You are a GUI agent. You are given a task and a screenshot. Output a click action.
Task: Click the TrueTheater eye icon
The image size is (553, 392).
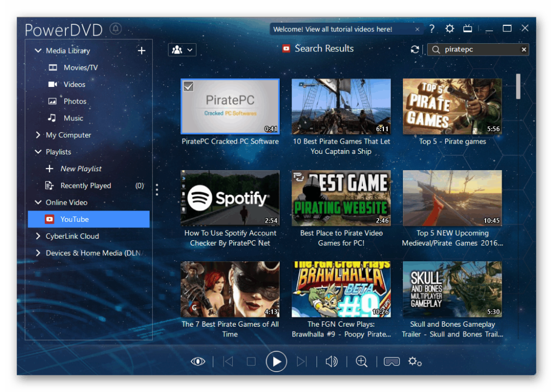(x=198, y=361)
